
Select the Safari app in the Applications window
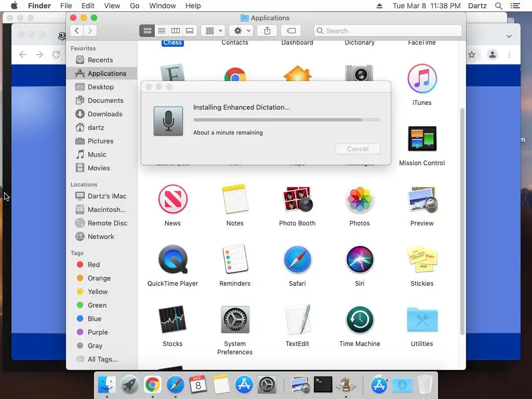pyautogui.click(x=297, y=259)
